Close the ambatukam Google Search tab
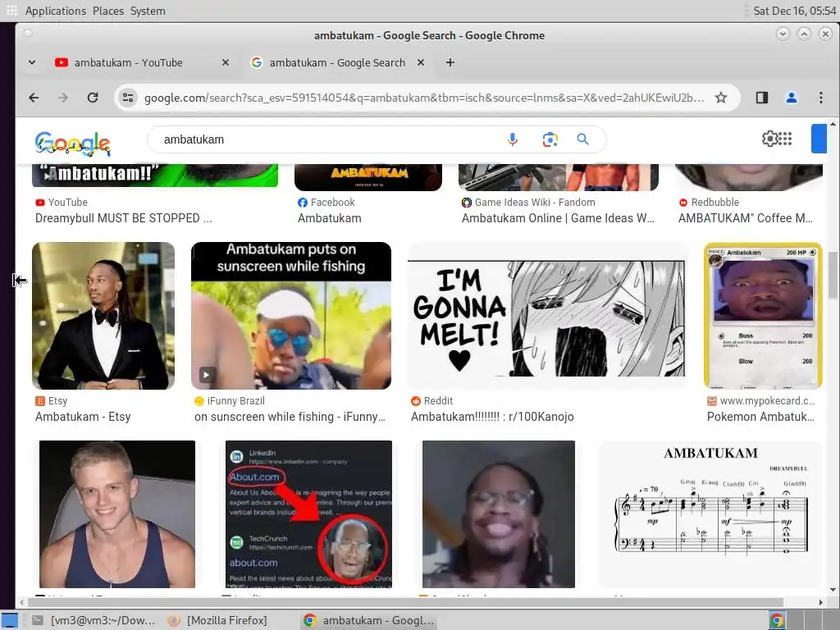The width and height of the screenshot is (840, 630). pyautogui.click(x=421, y=62)
